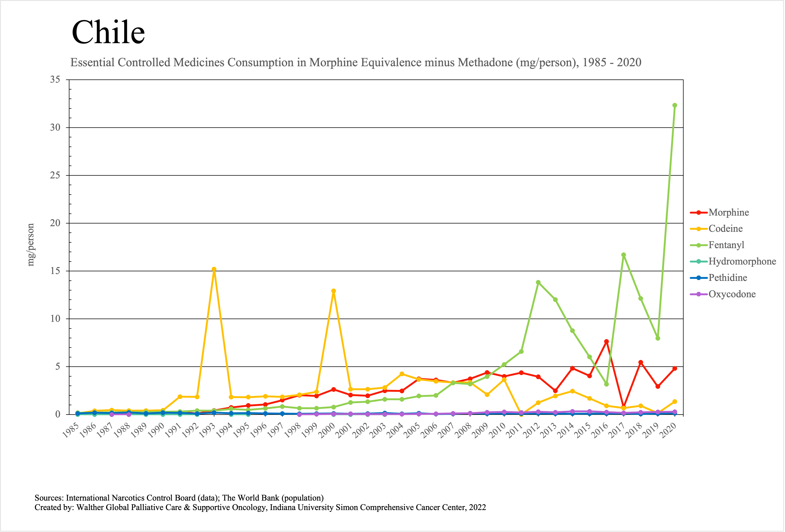Click the Oxycodone legend entry
Viewport: 785px width, 532px height.
[x=732, y=294]
